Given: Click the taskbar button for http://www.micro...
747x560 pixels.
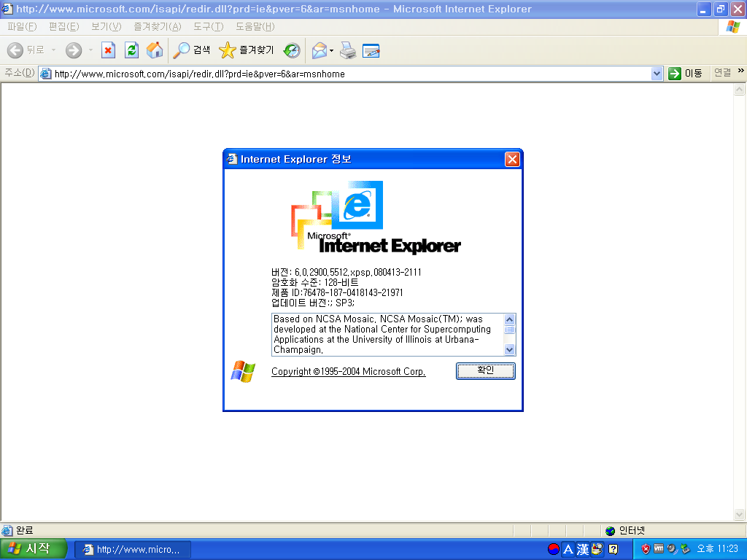Looking at the screenshot, I should coord(133,550).
